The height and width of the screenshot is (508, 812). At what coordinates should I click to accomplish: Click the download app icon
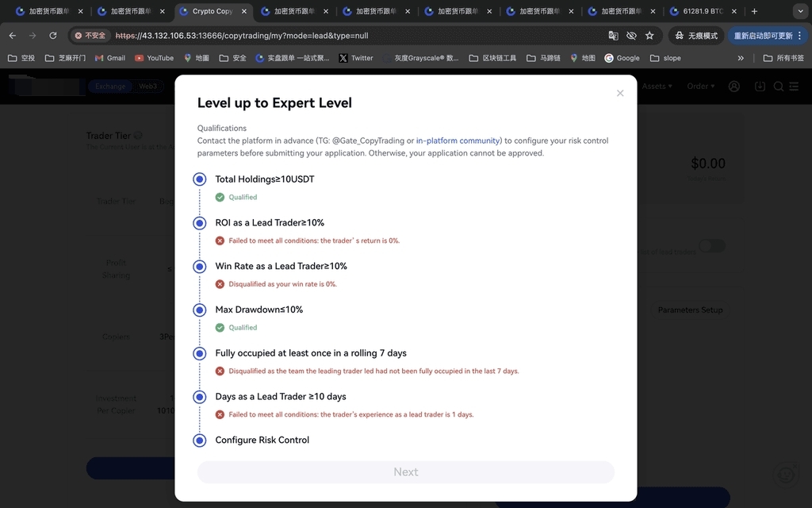pos(760,87)
